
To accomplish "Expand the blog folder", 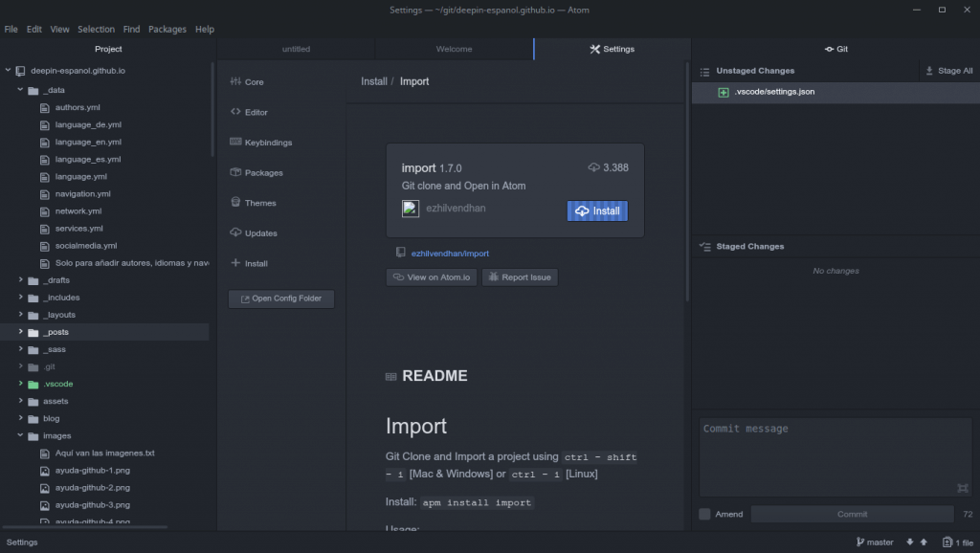I will point(20,417).
